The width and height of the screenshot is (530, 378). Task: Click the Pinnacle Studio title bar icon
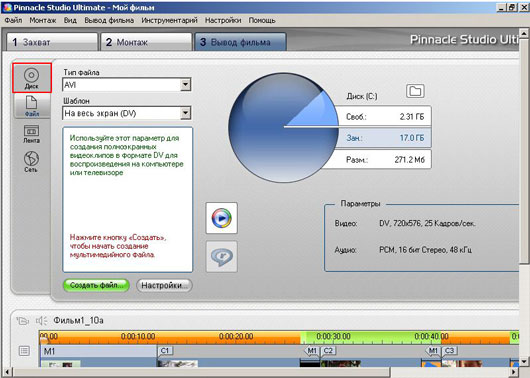click(7, 7)
